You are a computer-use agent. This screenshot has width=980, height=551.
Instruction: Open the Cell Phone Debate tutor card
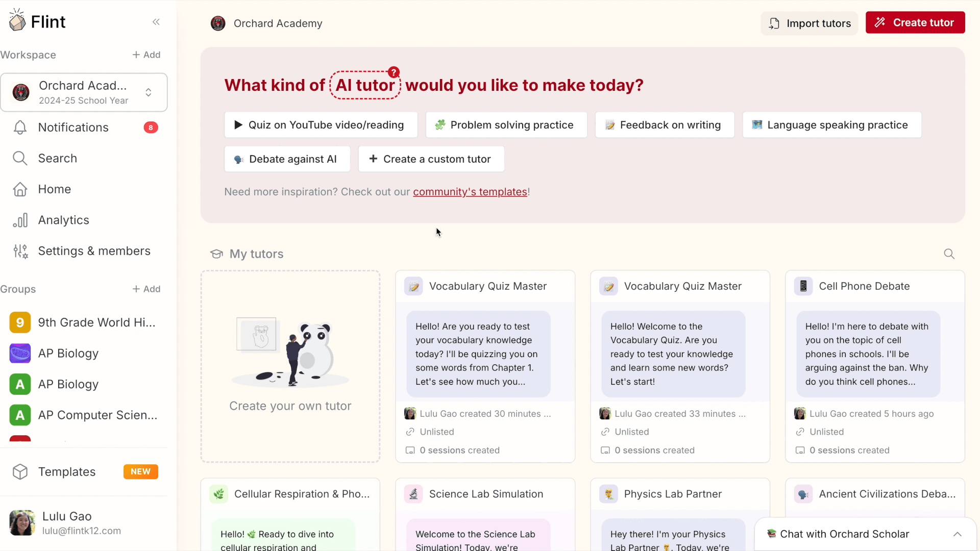tap(875, 366)
